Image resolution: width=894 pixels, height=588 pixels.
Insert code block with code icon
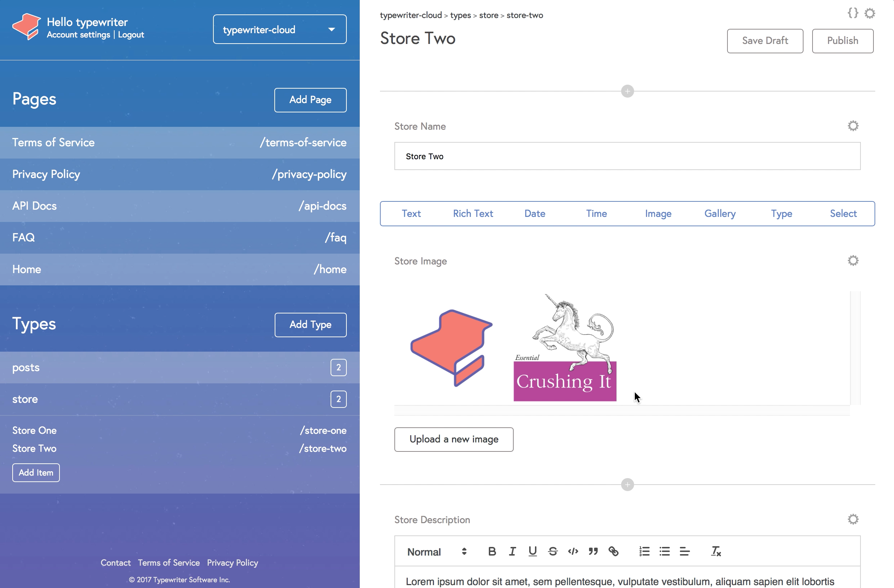tap(573, 551)
